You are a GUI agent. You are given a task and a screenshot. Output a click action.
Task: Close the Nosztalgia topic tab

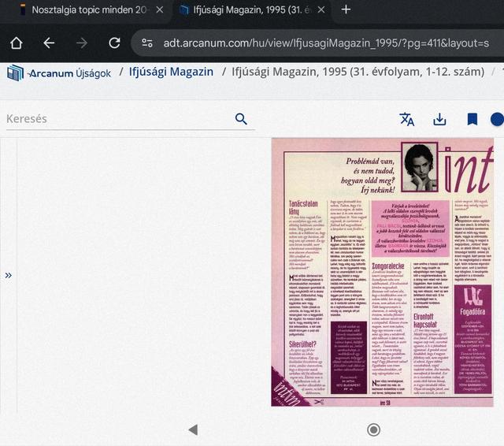pyautogui.click(x=160, y=10)
